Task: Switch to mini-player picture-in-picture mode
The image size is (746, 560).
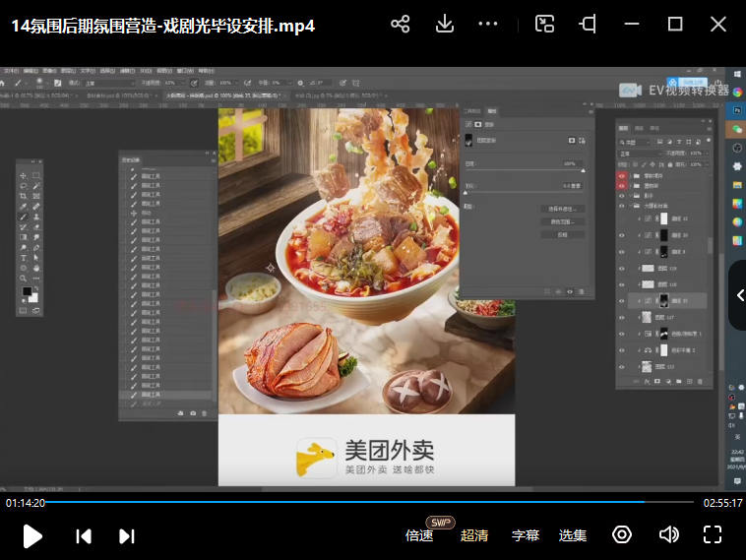Action: coord(544,25)
